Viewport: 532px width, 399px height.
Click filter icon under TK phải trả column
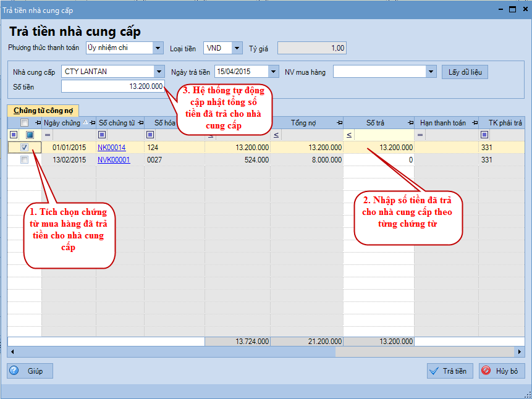point(484,135)
